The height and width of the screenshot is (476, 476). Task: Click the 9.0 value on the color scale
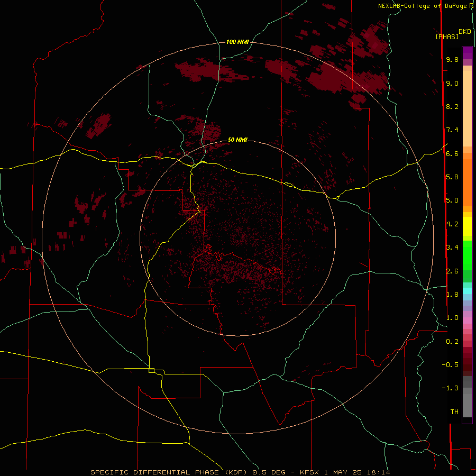tap(452, 83)
